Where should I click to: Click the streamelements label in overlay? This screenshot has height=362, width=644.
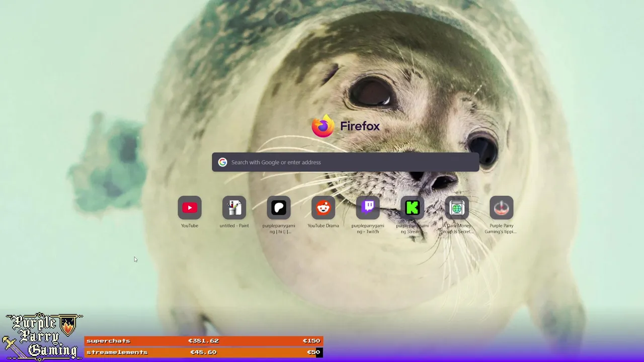[x=117, y=352]
